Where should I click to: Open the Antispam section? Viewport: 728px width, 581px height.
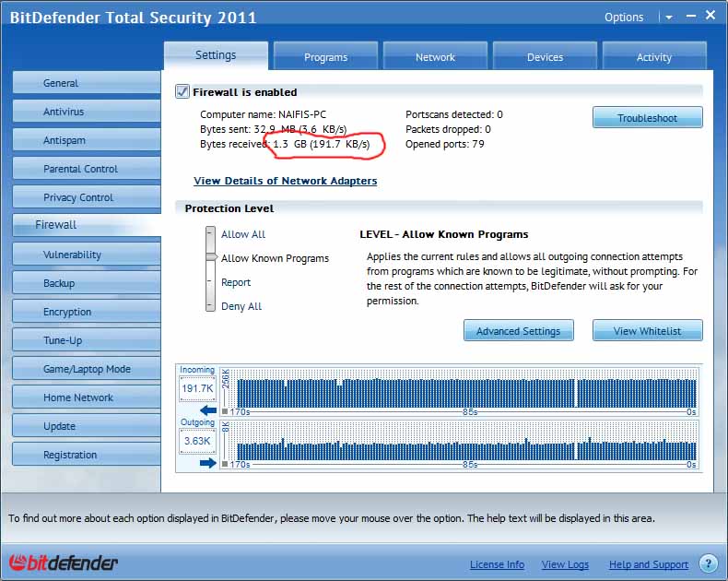87,140
